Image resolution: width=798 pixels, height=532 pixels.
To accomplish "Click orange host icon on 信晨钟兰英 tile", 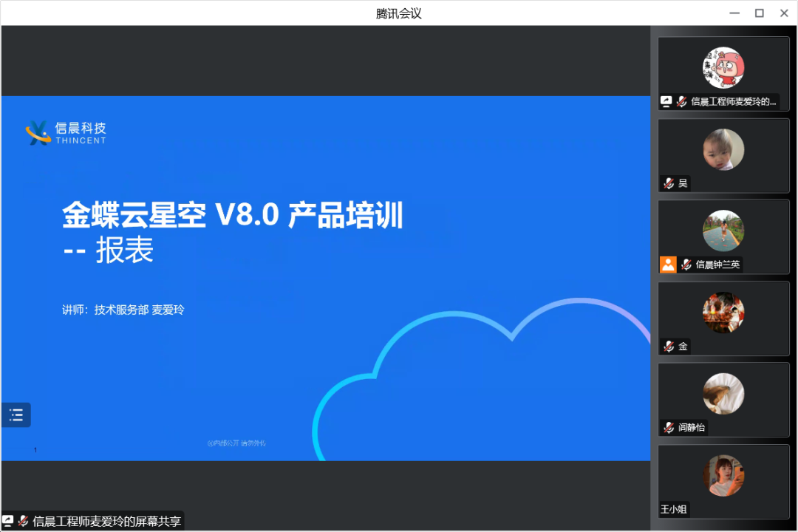I will coord(668,265).
